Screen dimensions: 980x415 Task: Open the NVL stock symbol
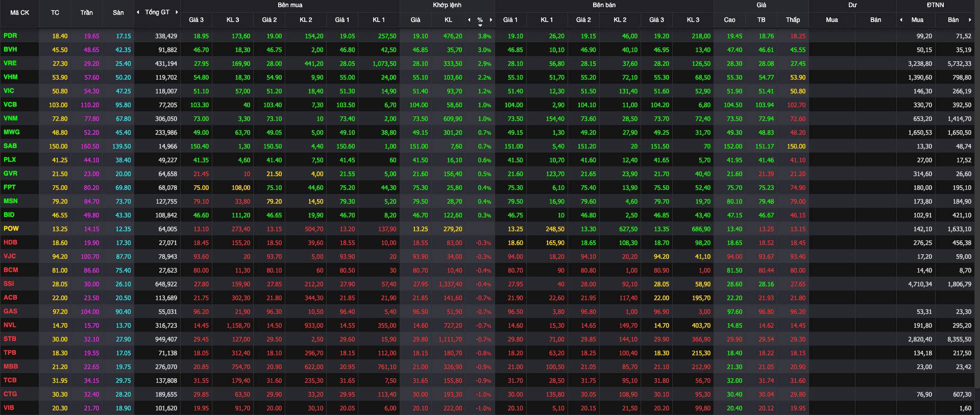(x=10, y=325)
